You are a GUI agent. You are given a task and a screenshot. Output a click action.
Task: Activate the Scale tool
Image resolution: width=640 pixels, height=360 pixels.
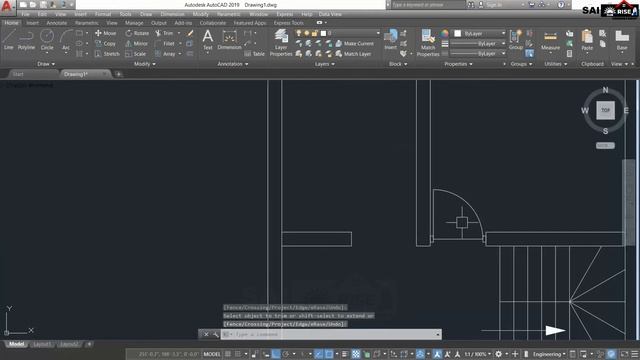(x=136, y=53)
